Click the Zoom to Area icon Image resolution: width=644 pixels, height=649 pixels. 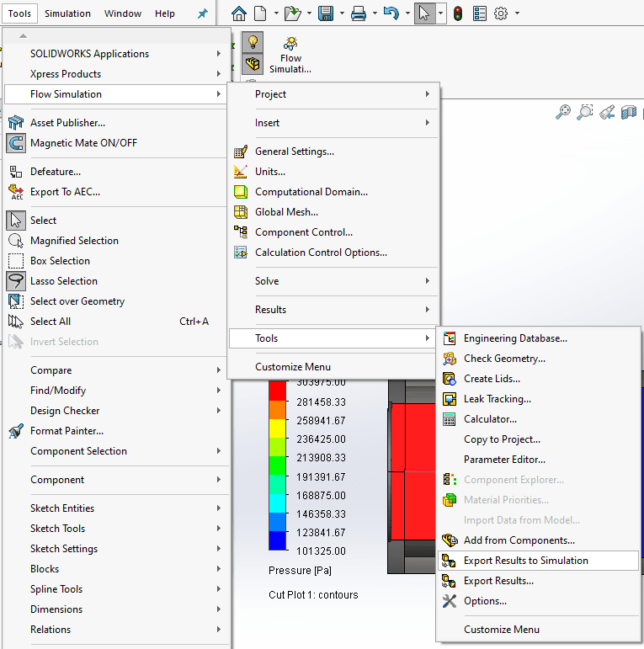point(585,112)
